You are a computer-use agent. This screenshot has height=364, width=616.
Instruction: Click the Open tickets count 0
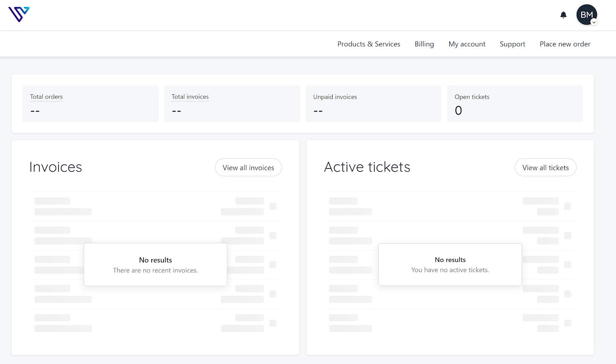pos(458,111)
